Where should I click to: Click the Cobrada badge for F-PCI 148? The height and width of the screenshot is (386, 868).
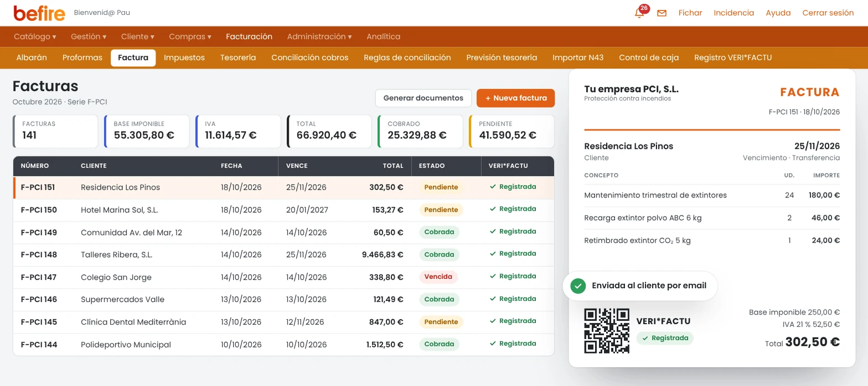(x=439, y=255)
